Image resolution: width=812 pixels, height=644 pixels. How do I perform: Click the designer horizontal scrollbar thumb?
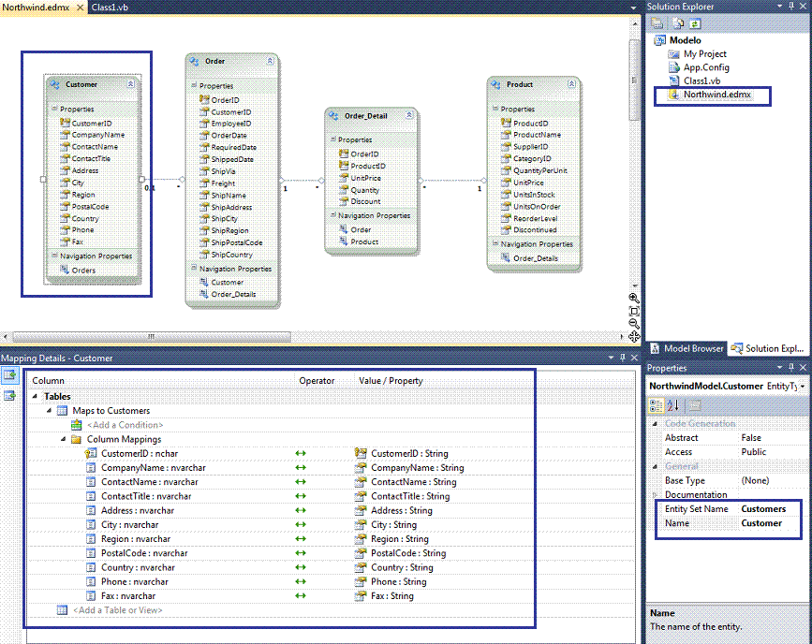(151, 336)
